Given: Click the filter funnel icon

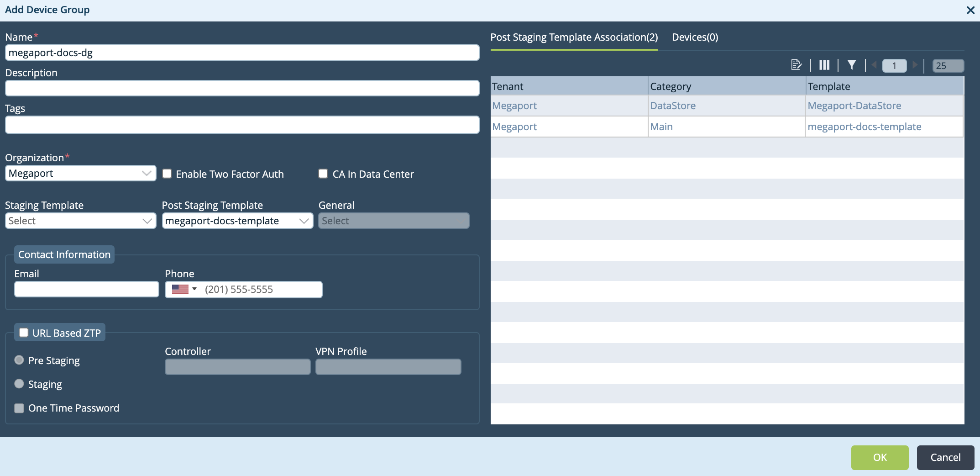Looking at the screenshot, I should (851, 65).
